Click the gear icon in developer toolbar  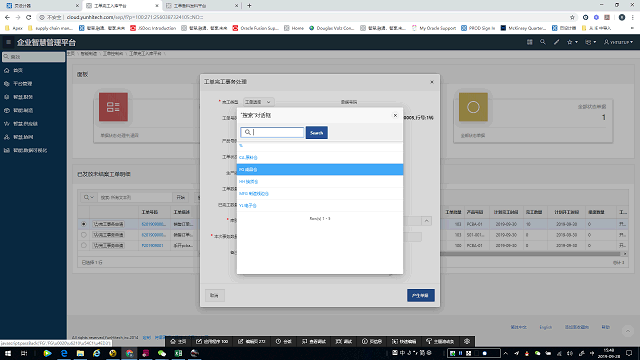click(x=467, y=341)
